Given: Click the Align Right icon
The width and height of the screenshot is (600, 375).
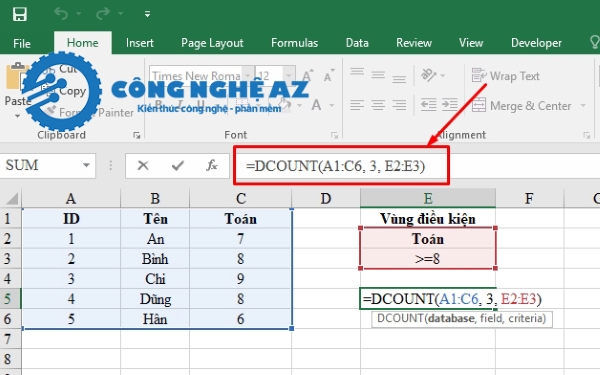Looking at the screenshot, I should point(399,105).
